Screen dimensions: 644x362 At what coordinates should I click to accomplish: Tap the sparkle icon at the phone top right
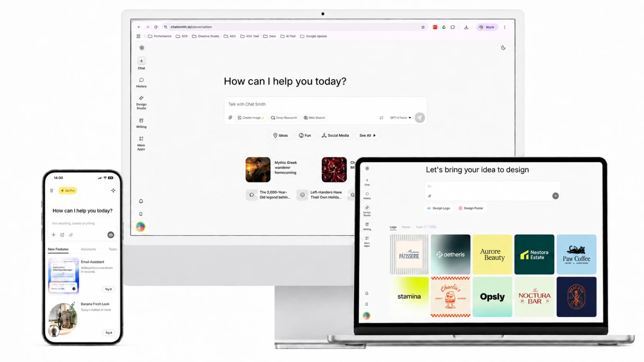tap(113, 190)
